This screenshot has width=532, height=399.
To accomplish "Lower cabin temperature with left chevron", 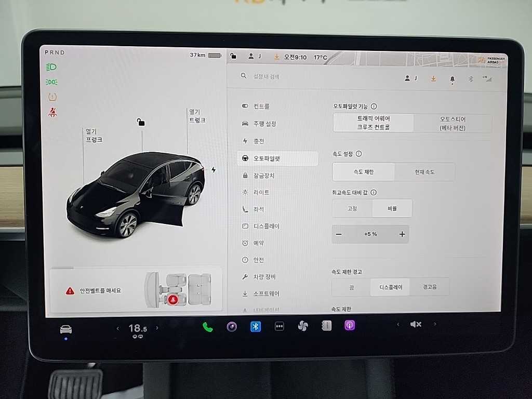I will click(117, 328).
